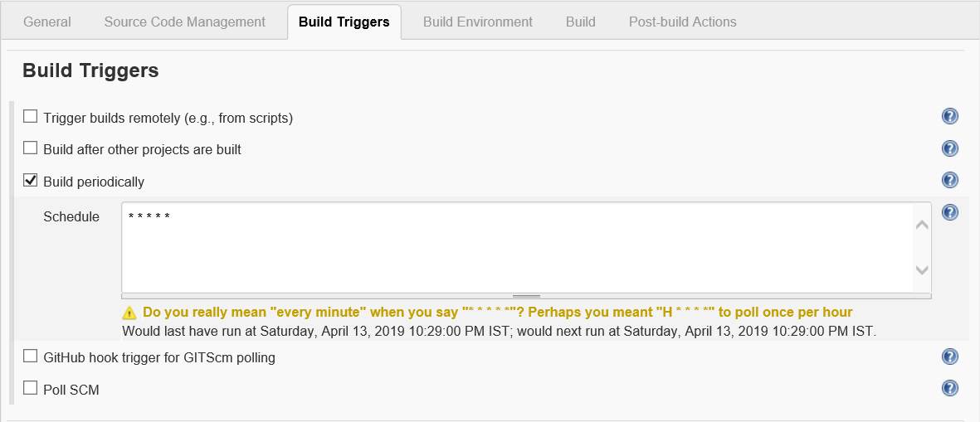Enable GitHub hook trigger for GITScm polling
980x422 pixels.
click(x=31, y=357)
